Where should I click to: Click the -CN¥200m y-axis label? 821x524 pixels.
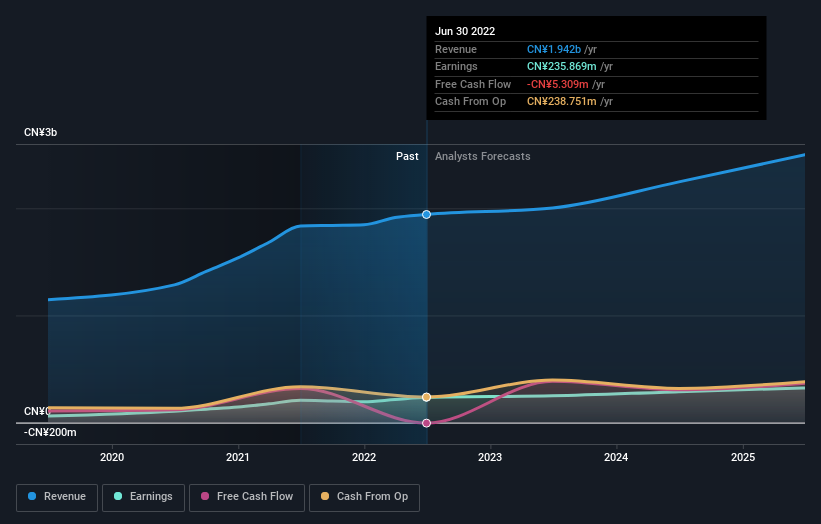pyautogui.click(x=50, y=432)
